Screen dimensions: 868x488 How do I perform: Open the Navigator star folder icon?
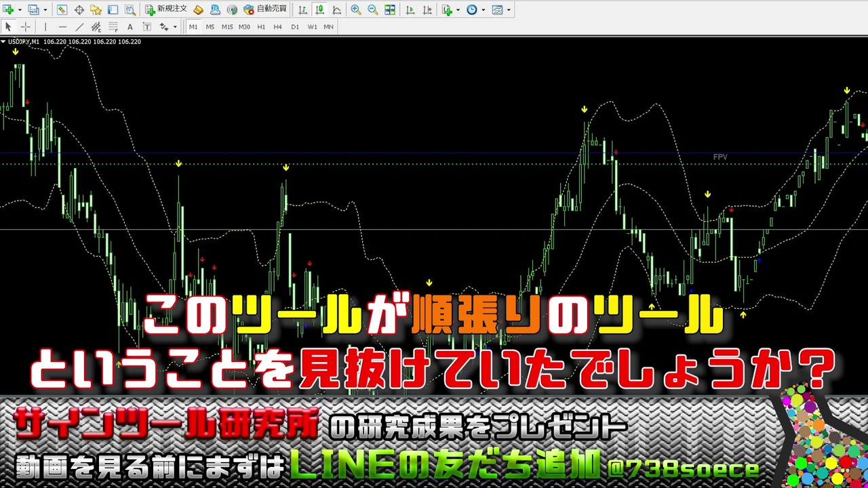(96, 9)
